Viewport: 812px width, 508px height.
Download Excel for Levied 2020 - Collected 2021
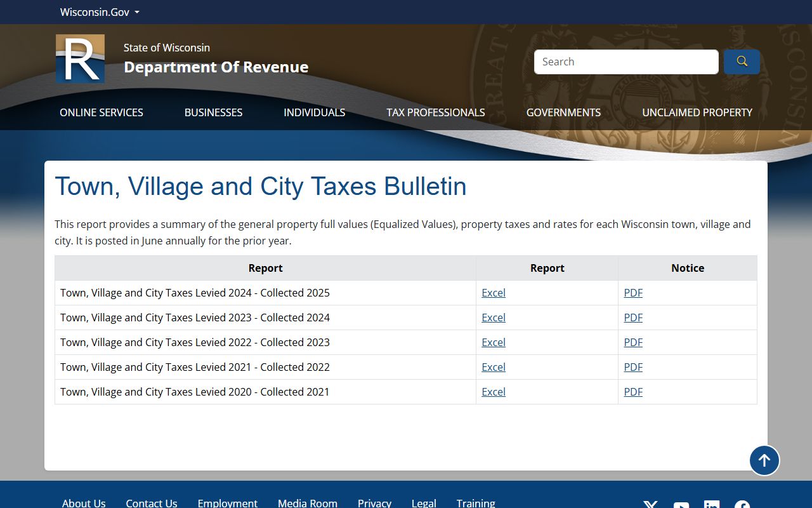[x=494, y=392]
